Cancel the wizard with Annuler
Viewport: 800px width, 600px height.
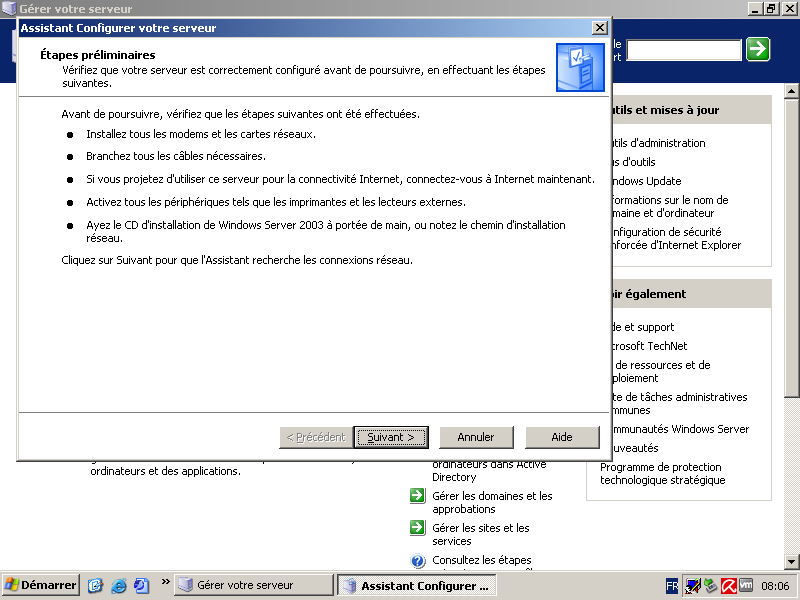[x=476, y=437]
